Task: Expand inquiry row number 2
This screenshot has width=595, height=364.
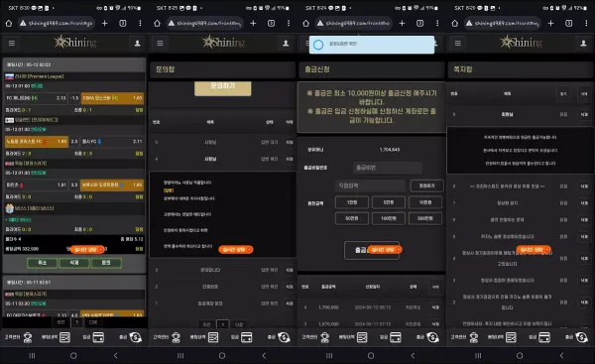Action: click(223, 287)
